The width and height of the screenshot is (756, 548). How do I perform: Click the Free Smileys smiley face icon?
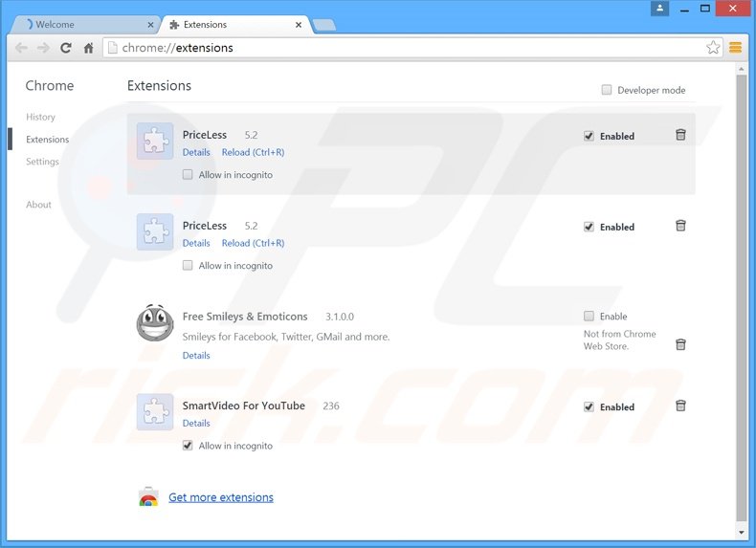point(155,322)
